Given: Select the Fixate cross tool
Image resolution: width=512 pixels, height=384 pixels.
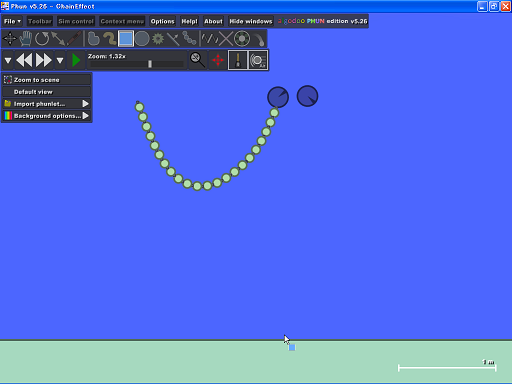Looking at the screenshot, I should 226,39.
